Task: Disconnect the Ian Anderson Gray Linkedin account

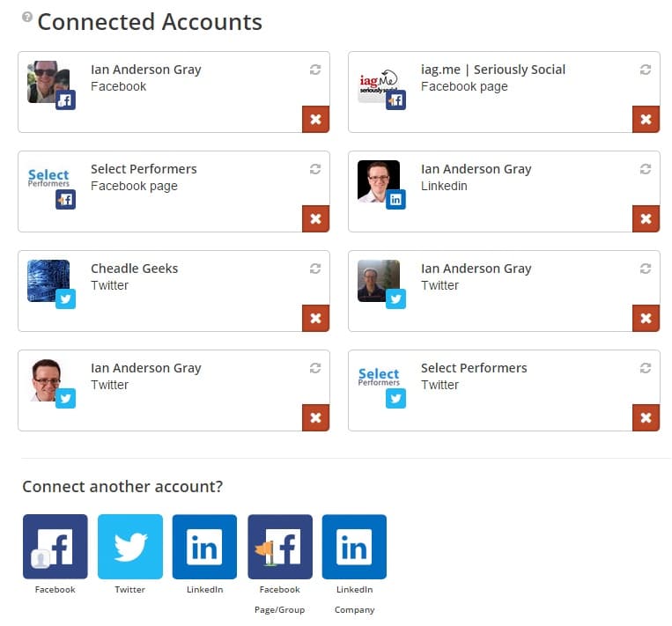Action: coord(646,218)
